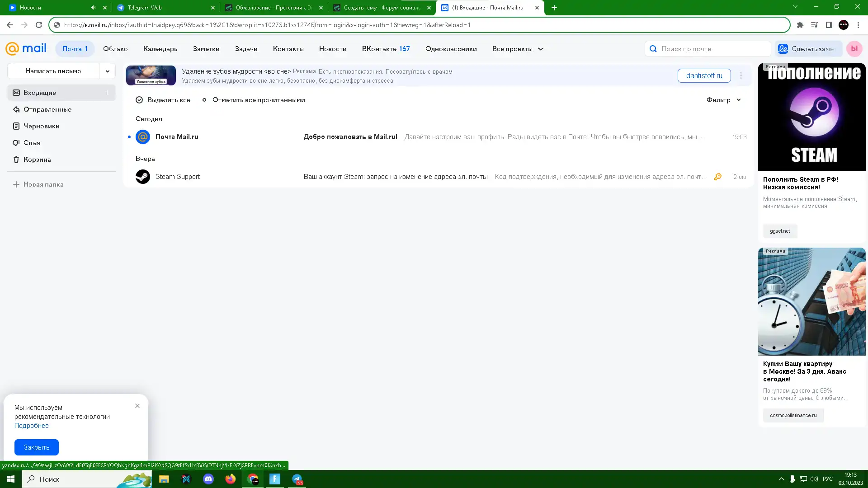Open the ggsel.net ad link
Viewport: 868px width, 488px height.
coord(780,231)
